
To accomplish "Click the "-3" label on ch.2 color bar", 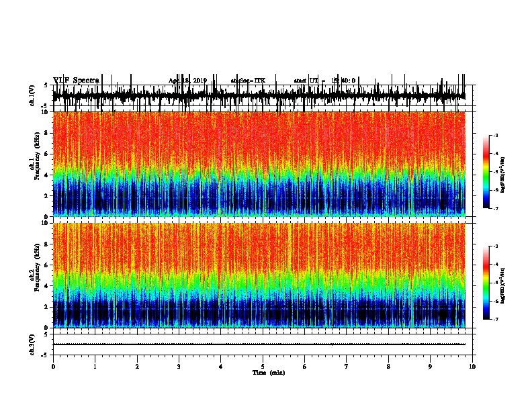I will click(x=496, y=246).
